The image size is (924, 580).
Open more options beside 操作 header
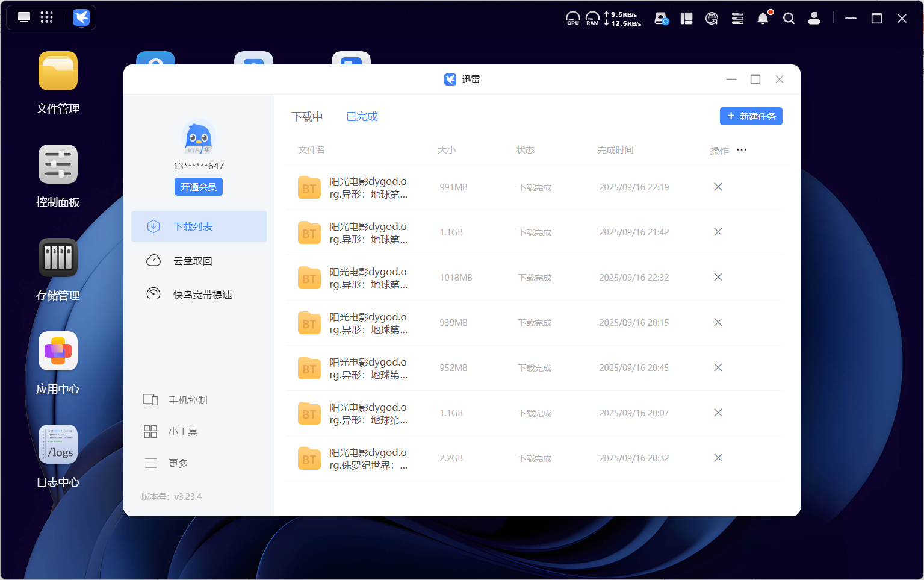pyautogui.click(x=742, y=150)
